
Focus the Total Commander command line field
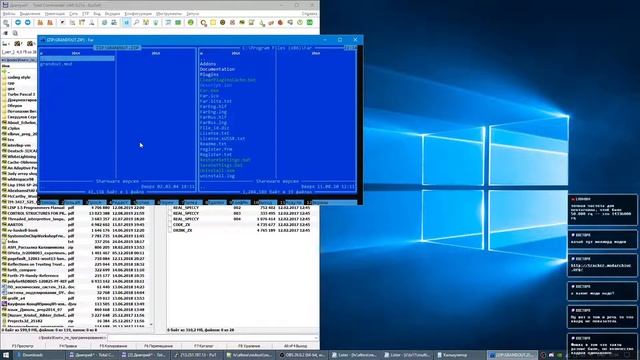[212, 338]
